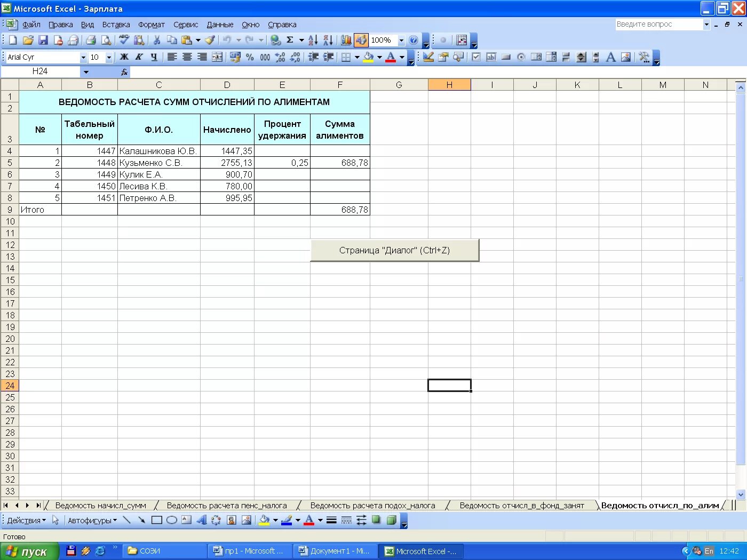Click the Windows пуск Start button
747x560 pixels.
[x=29, y=551]
